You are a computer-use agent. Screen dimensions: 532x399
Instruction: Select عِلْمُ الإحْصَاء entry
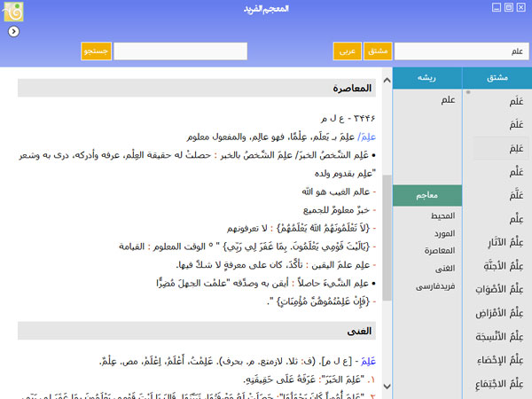coord(500,360)
